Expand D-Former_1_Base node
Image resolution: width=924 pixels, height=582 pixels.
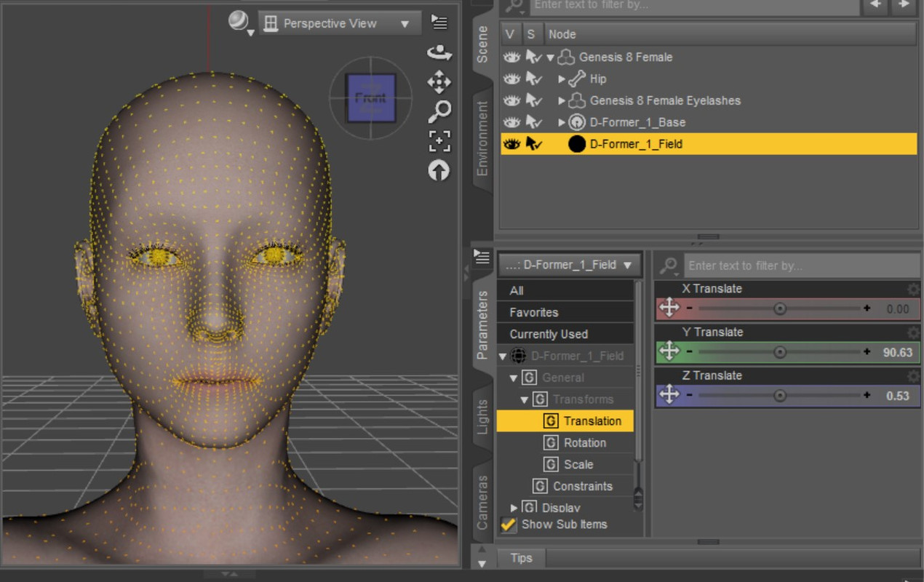562,122
